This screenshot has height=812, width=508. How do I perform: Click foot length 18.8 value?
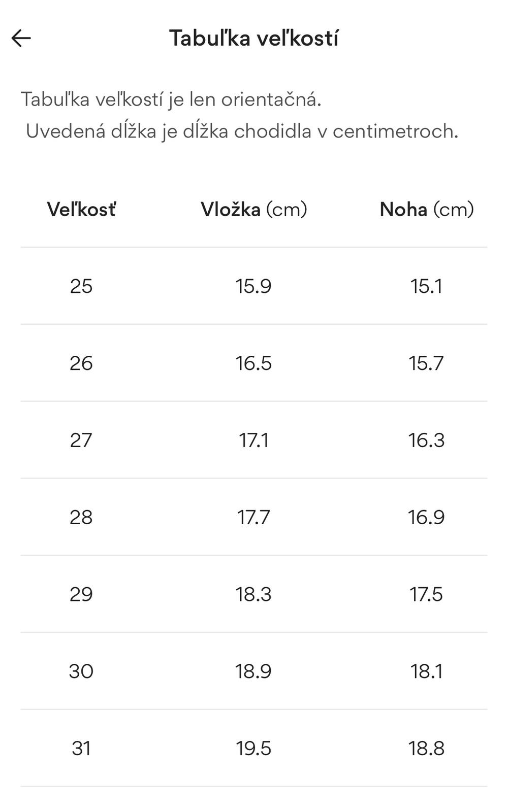(426, 749)
